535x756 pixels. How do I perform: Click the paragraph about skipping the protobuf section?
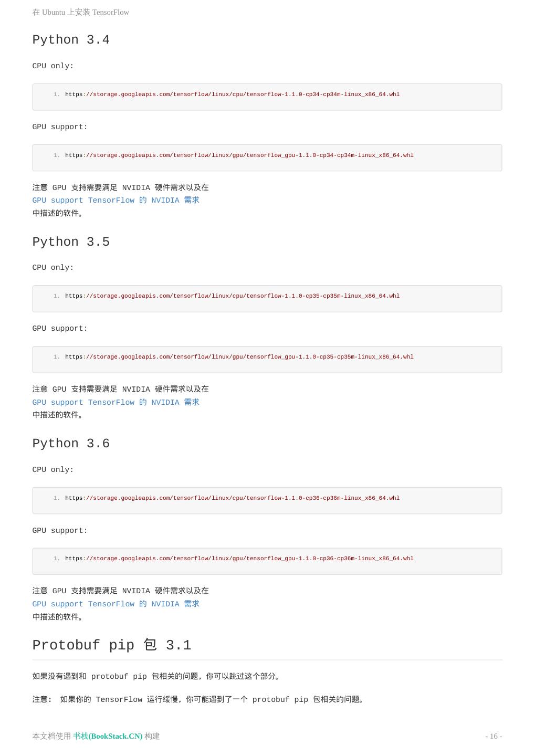point(156,676)
